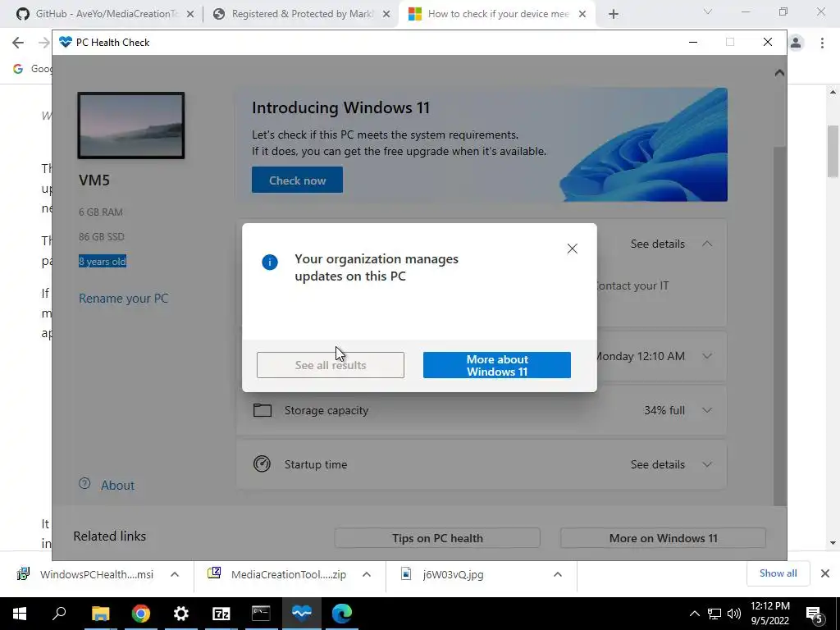Open taskbar Search
840x630 pixels.
59,614
